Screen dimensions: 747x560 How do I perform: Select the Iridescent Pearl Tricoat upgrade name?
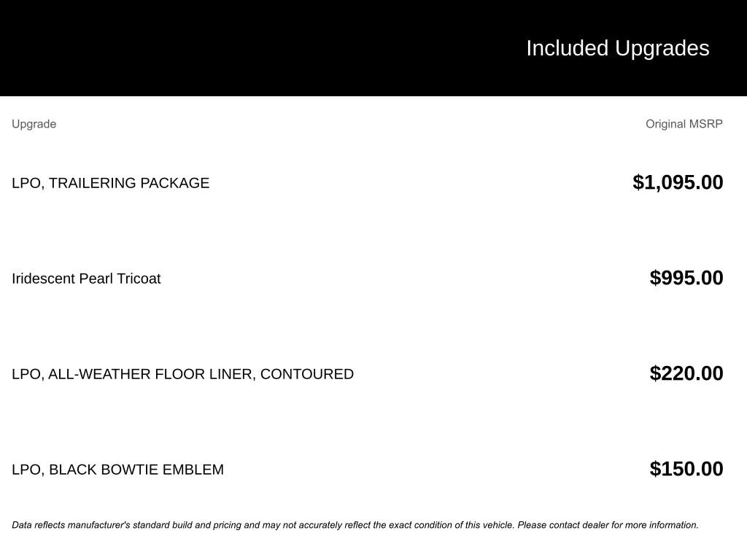86,279
